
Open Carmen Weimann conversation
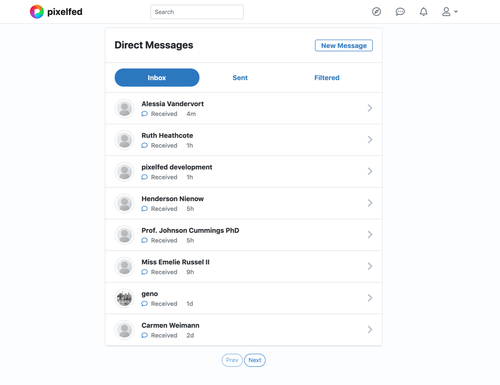coord(244,330)
